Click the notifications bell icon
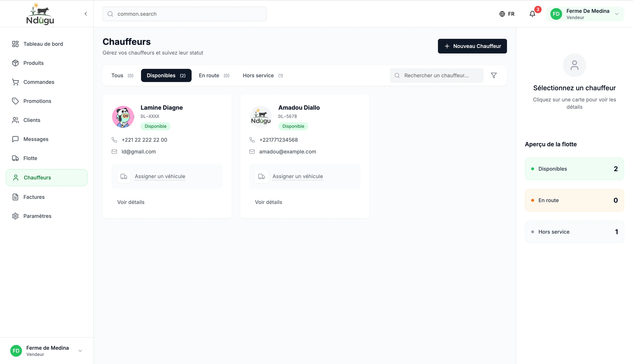The height and width of the screenshot is (364, 633). pyautogui.click(x=532, y=14)
